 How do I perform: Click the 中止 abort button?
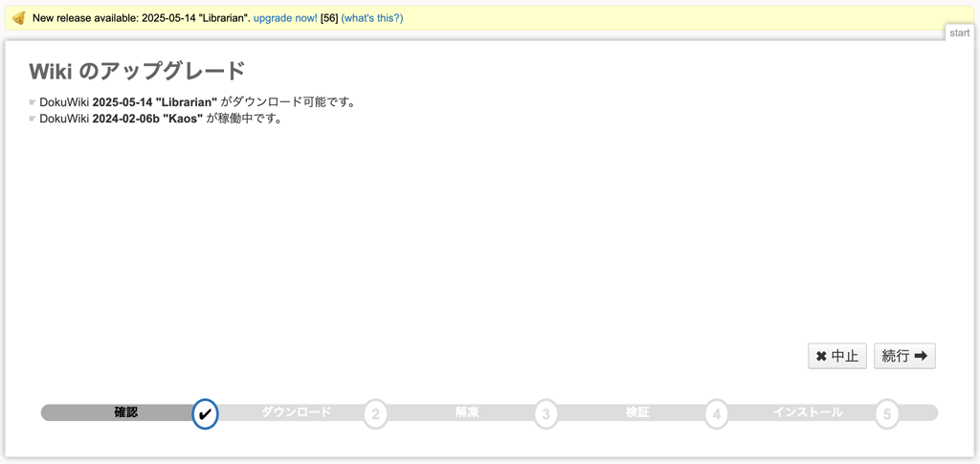pos(836,356)
